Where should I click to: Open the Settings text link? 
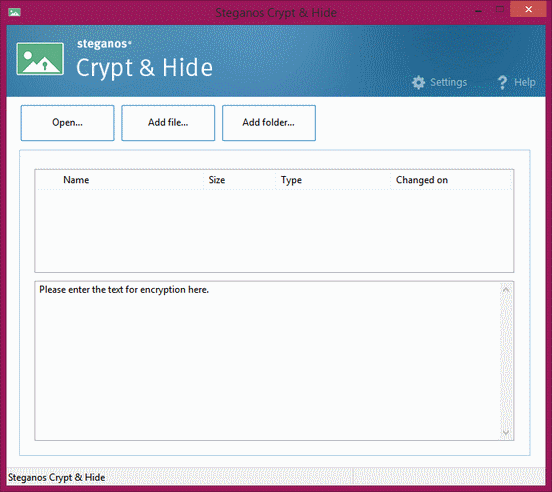[x=448, y=82]
